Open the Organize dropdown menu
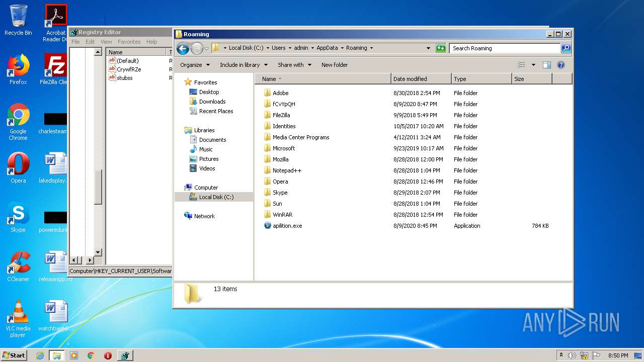Screen dimensions: 644x362 coord(195,65)
